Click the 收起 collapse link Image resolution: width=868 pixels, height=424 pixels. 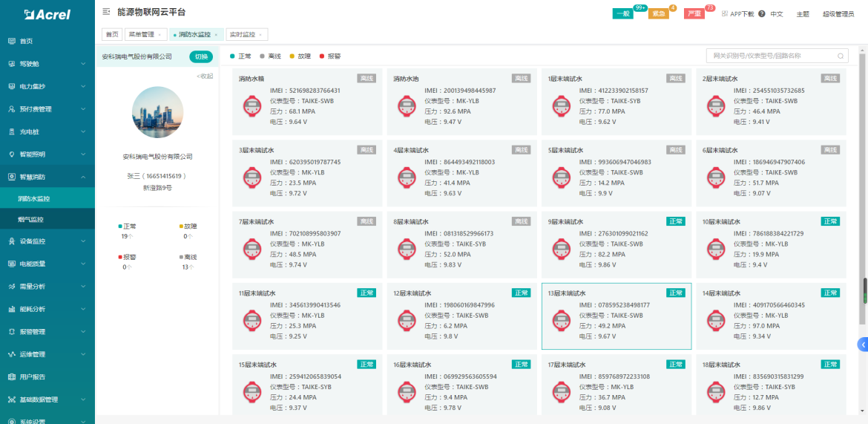click(204, 76)
